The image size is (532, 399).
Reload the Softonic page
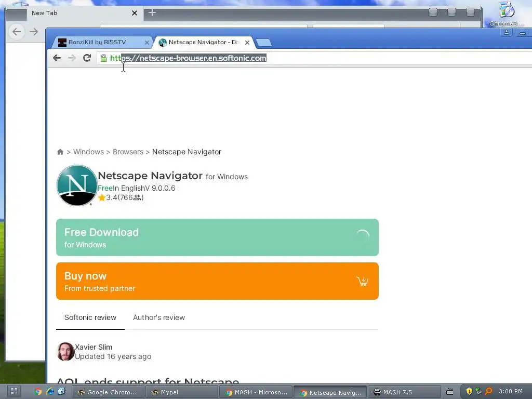87,58
